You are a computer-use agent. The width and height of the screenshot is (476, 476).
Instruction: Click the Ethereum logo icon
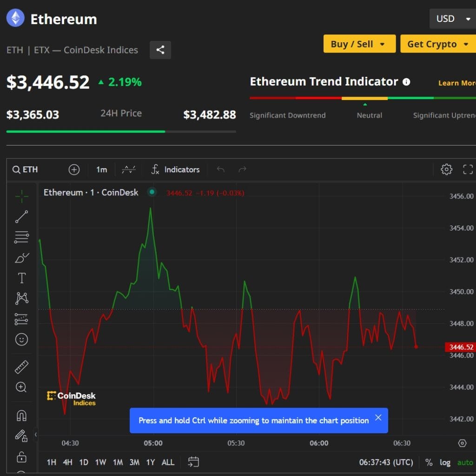(15, 18)
